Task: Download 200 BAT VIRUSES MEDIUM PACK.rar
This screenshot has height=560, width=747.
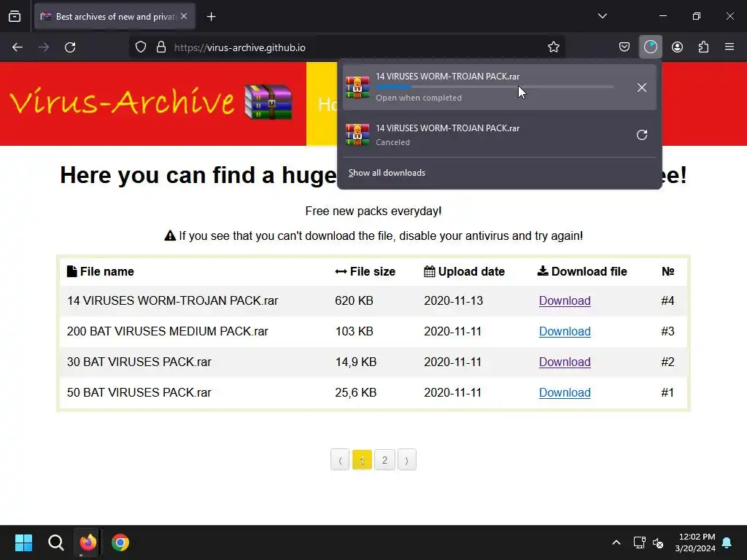Action: point(565,332)
